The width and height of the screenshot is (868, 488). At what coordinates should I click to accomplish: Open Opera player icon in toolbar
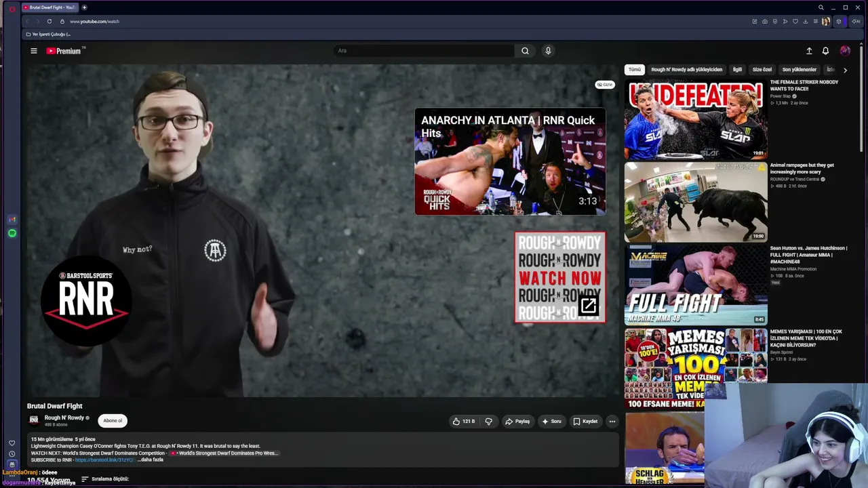point(785,21)
